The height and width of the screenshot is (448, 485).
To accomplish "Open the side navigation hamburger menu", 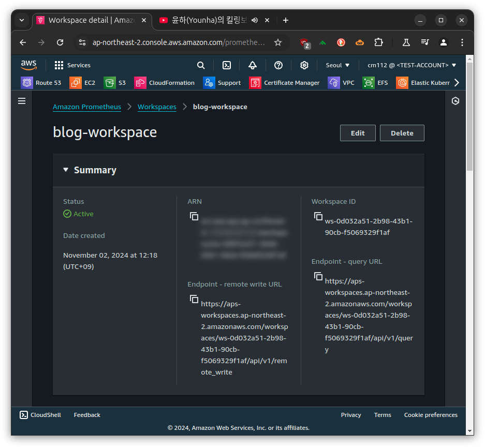I will [22, 101].
